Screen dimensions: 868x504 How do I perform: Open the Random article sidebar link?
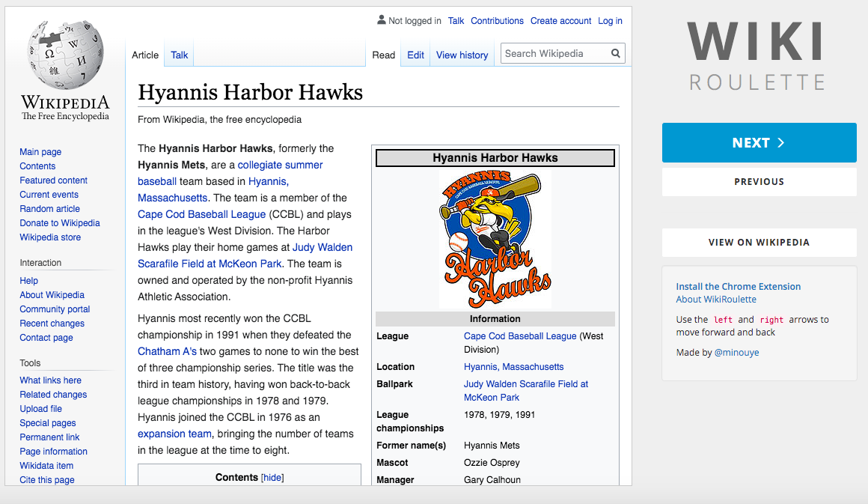pos(49,209)
